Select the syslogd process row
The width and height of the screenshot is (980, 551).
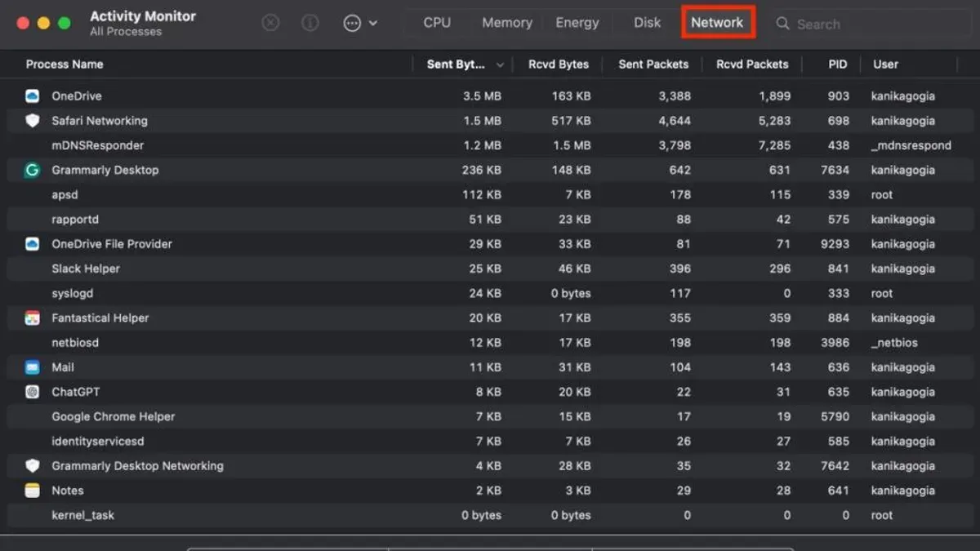pyautogui.click(x=490, y=293)
